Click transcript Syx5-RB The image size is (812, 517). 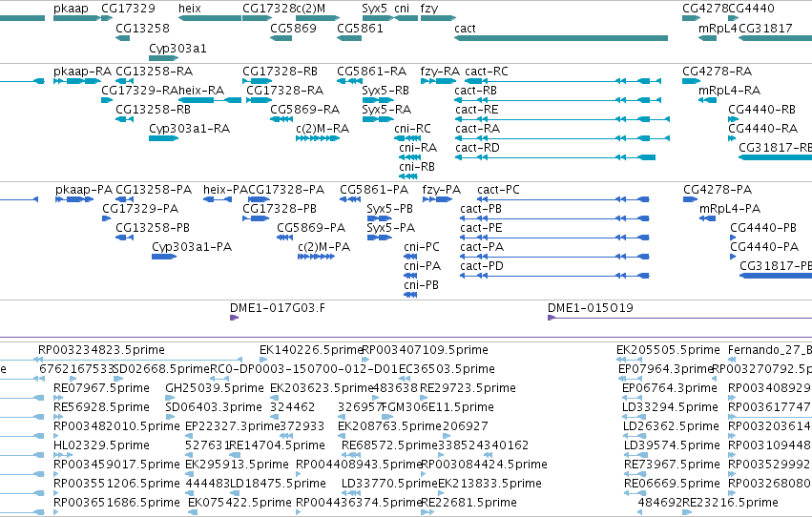(378, 100)
